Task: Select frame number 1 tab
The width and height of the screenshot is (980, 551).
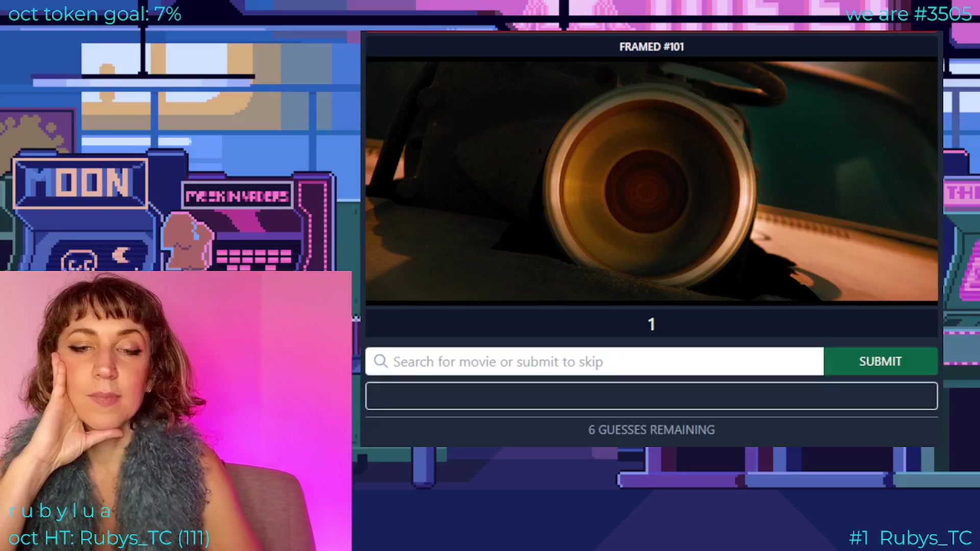Action: tap(651, 324)
